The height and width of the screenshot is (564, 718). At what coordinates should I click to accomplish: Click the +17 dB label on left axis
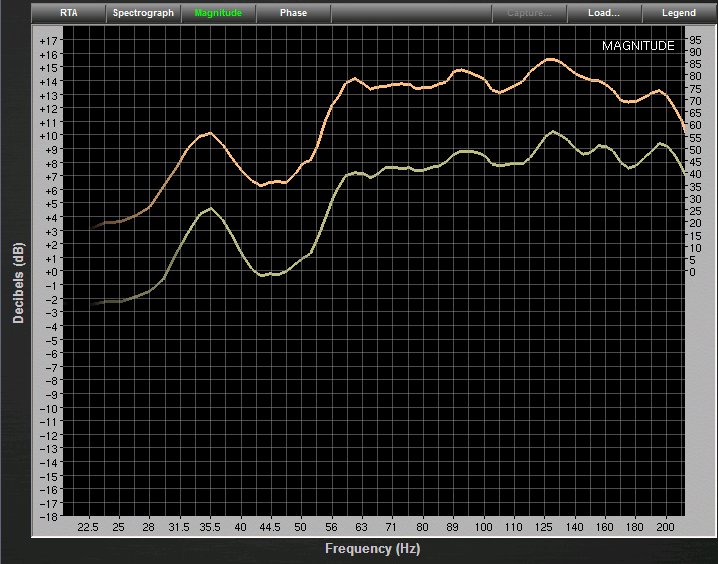point(50,41)
